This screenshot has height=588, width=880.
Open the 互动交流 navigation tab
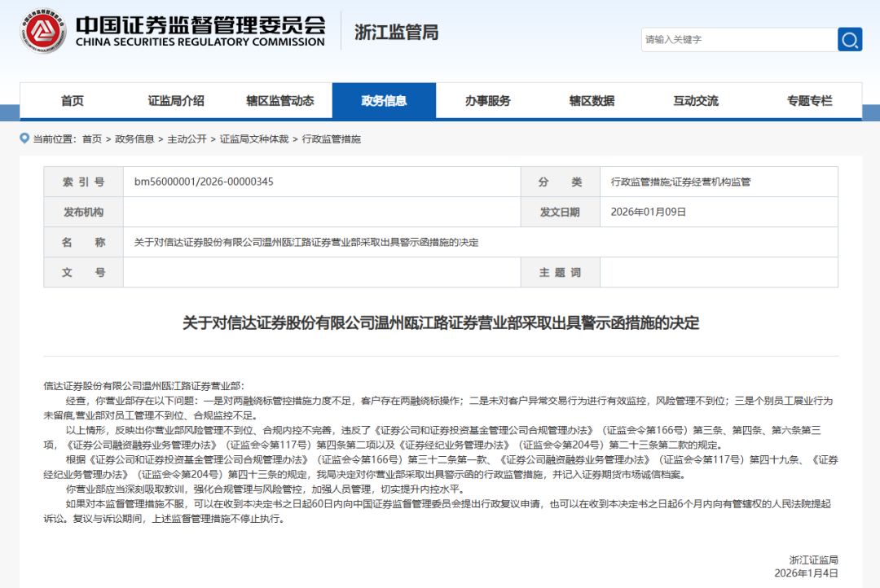point(696,101)
